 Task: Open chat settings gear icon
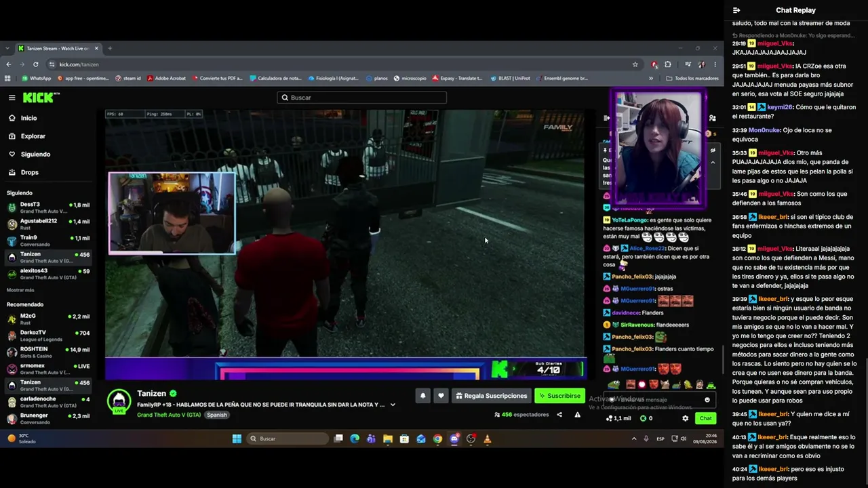pyautogui.click(x=685, y=418)
